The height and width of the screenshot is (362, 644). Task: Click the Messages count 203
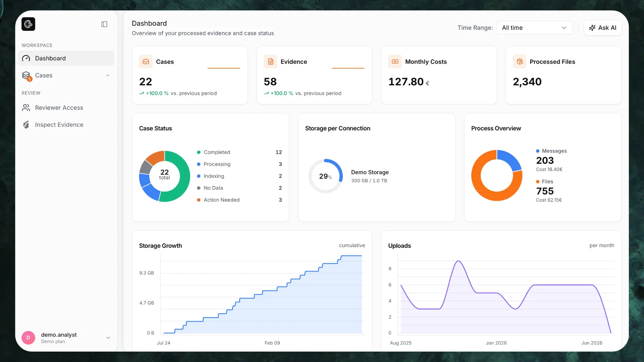click(545, 161)
